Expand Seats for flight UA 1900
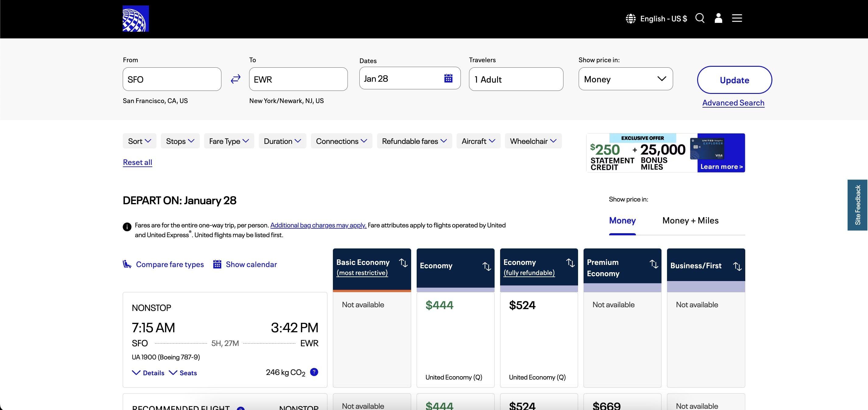 point(183,373)
